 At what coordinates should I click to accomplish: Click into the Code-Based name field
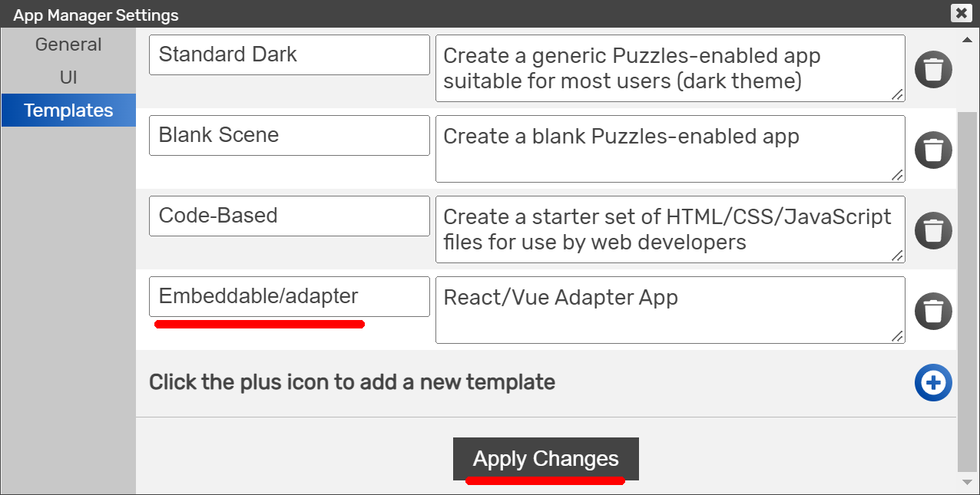(x=290, y=216)
